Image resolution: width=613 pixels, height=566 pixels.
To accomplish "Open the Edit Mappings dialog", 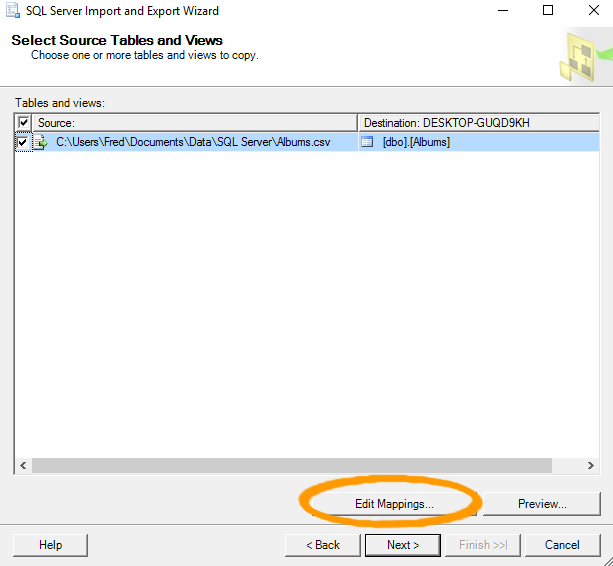I will pos(394,504).
